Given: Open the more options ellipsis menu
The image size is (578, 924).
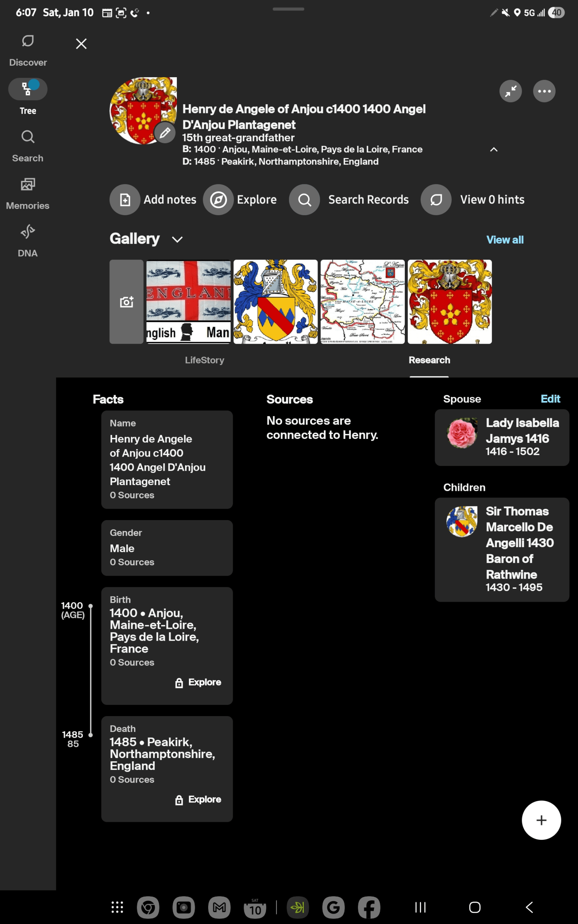Looking at the screenshot, I should (544, 91).
